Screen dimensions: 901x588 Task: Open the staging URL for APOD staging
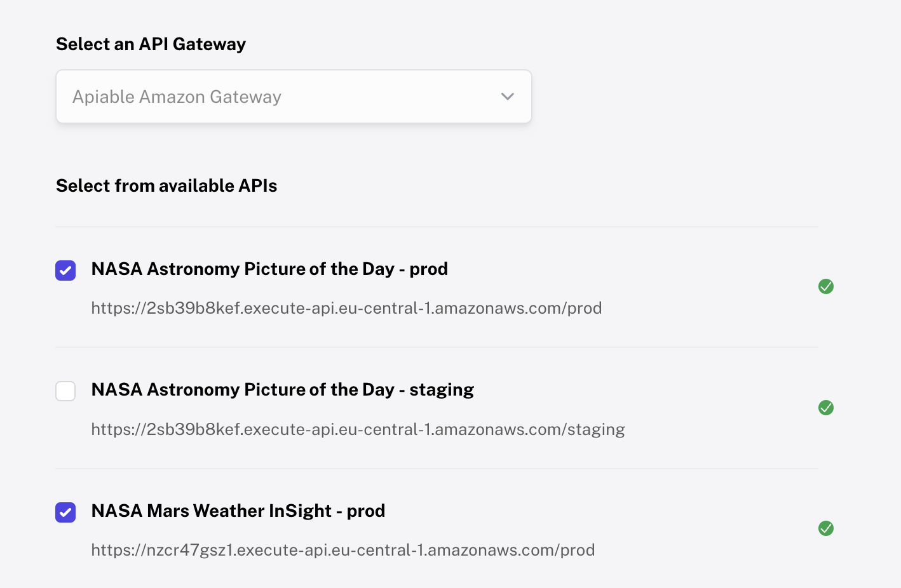click(x=358, y=429)
